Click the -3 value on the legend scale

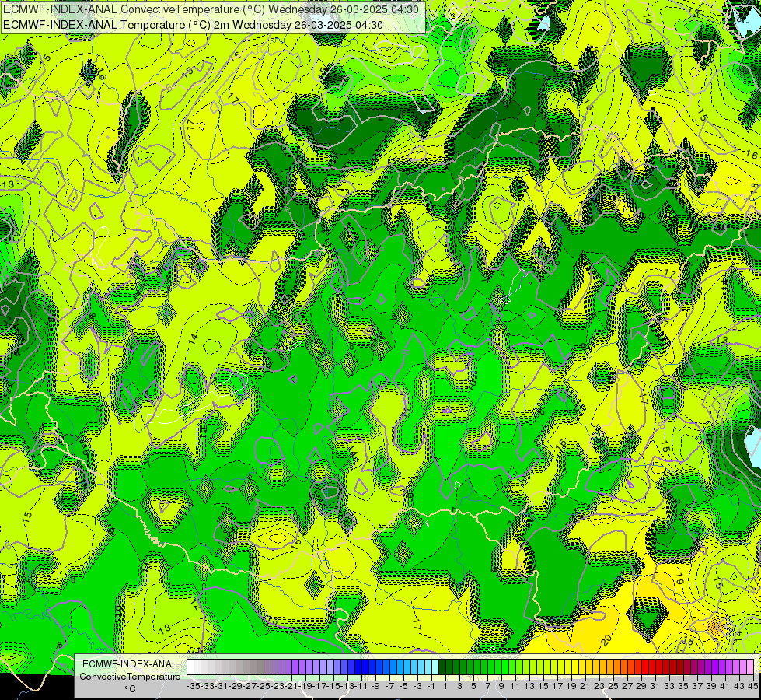click(417, 686)
